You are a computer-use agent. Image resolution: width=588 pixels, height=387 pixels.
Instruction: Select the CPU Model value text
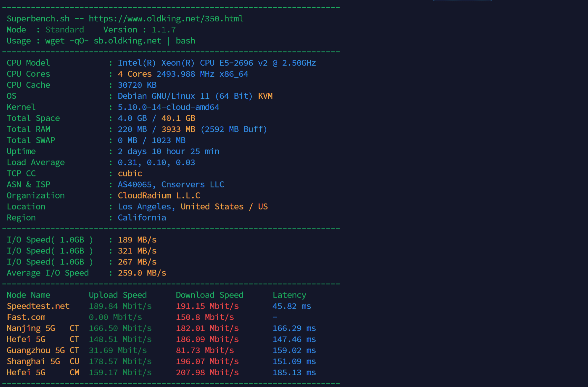[216, 63]
